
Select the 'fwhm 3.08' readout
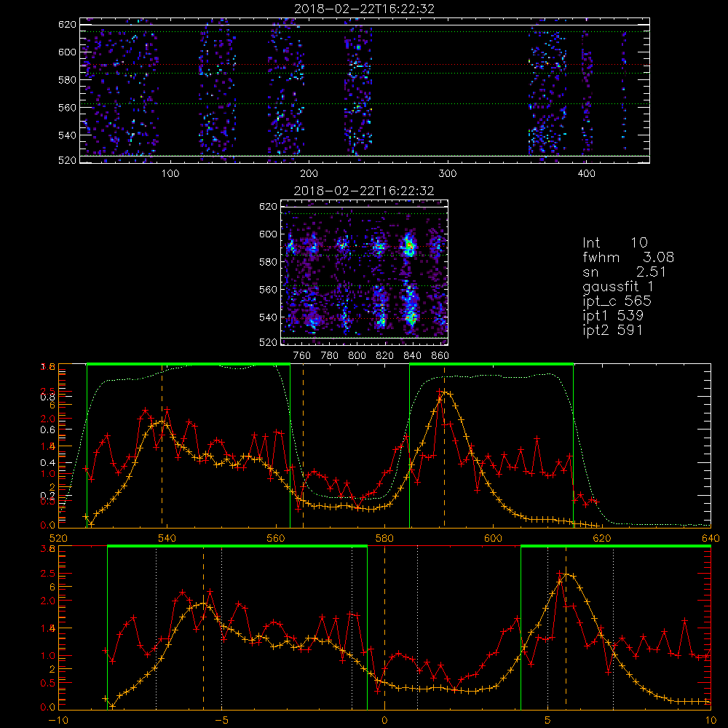pos(628,257)
